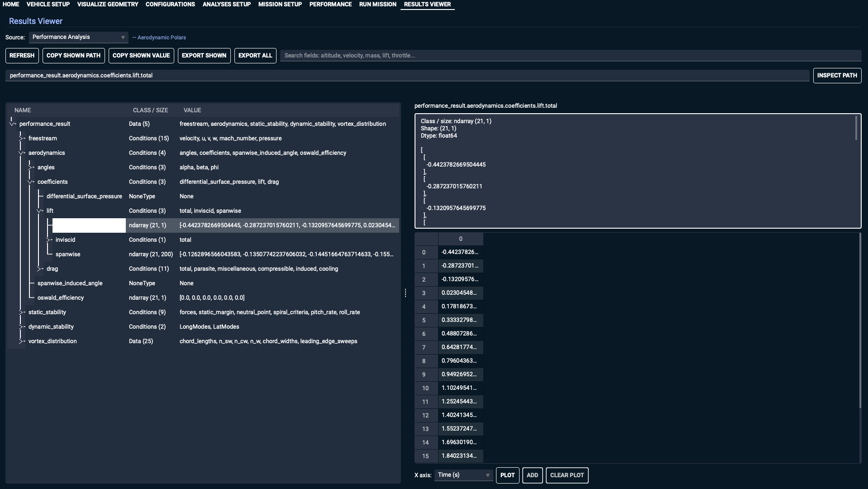The height and width of the screenshot is (489, 868).
Task: Select the spanwise_induced_angle row
Action: tap(203, 283)
